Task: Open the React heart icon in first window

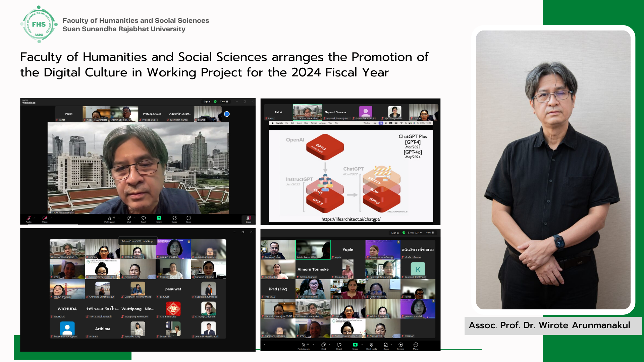Action: pyautogui.click(x=144, y=219)
